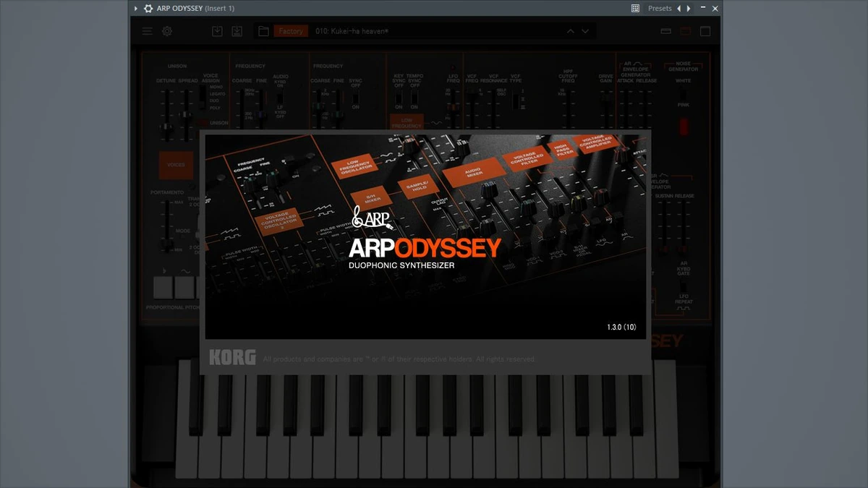Viewport: 868px width, 488px height.
Task: Minimize the ARP ODYSSEY plugin window
Action: 703,9
